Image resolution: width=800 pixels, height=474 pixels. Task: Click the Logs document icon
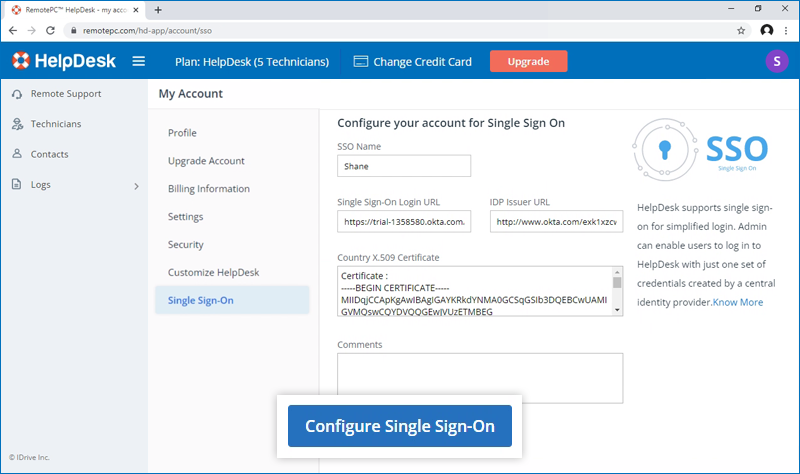[x=17, y=184]
